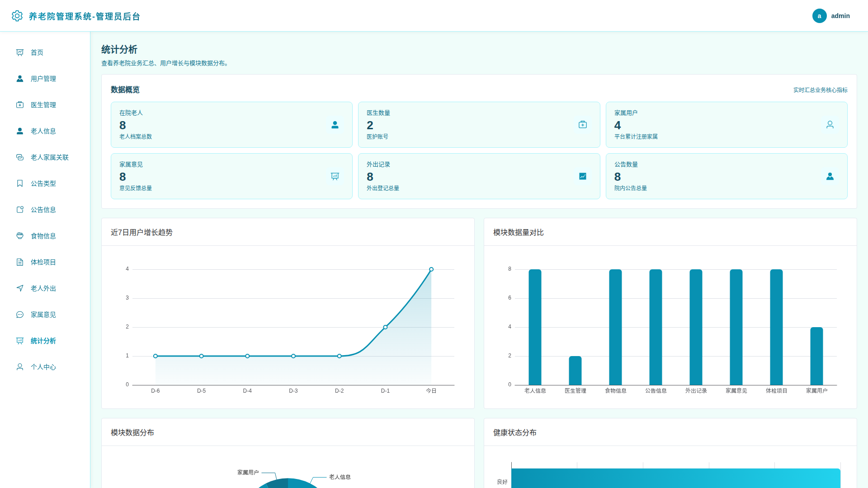Select the active 统计分析 menu item
This screenshot has height=488, width=868.
[x=45, y=341]
